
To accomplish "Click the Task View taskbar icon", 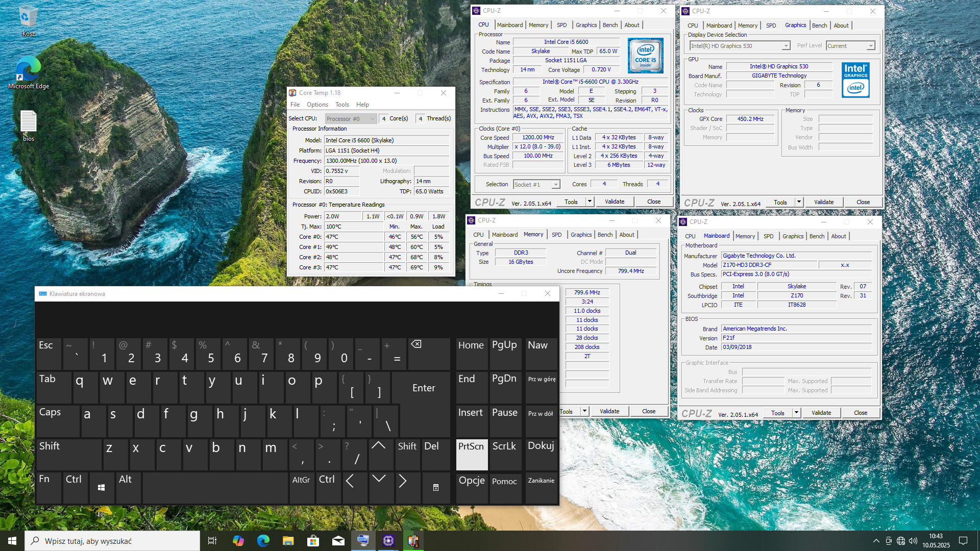I will point(212,541).
